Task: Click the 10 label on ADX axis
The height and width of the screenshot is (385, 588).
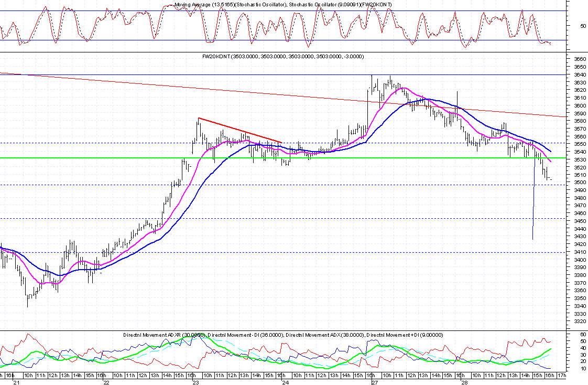Action: coord(583,369)
